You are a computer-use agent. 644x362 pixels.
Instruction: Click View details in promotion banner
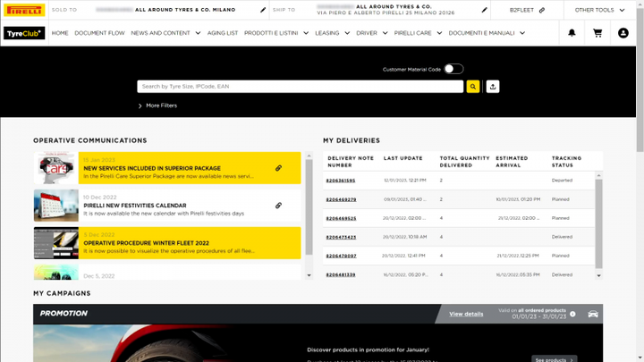(x=466, y=314)
